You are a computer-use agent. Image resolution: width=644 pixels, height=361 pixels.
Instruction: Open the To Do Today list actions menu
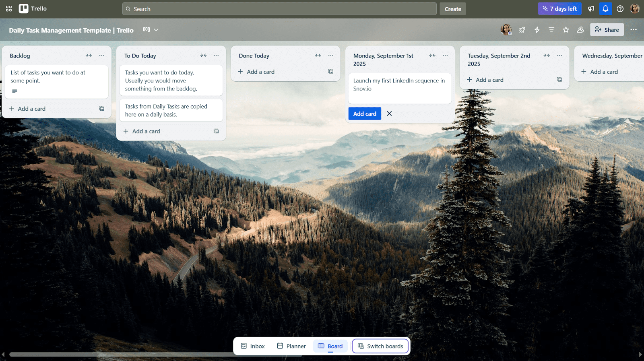coord(216,56)
